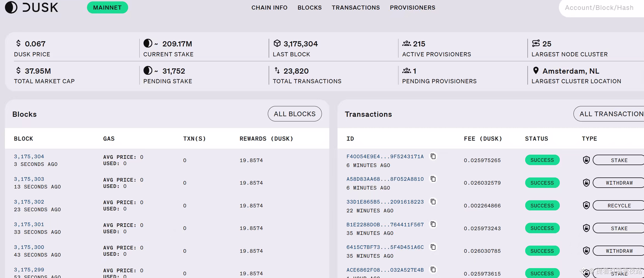This screenshot has height=278, width=644.
Task: Click WITHDRAW type badge for 6415C7BF73 transaction
Action: (x=618, y=251)
